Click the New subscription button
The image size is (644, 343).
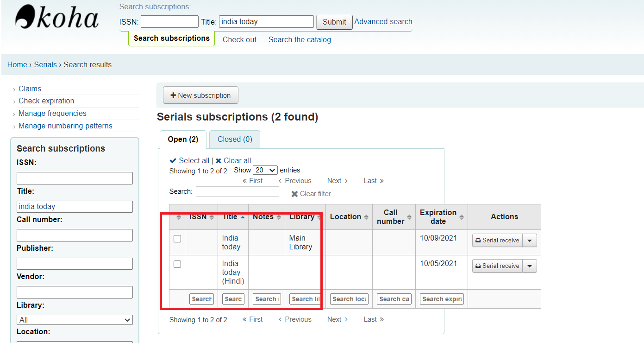click(200, 95)
